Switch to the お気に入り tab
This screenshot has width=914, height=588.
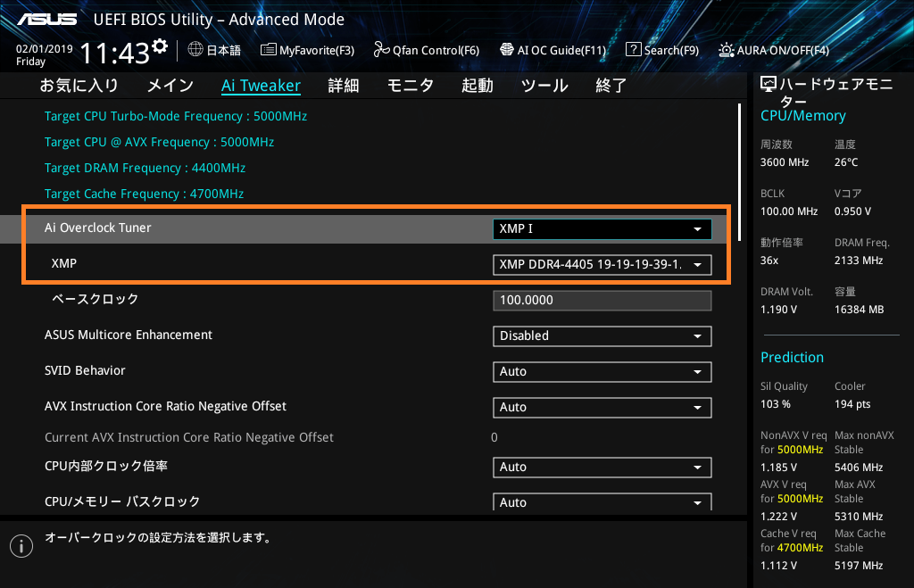(79, 86)
